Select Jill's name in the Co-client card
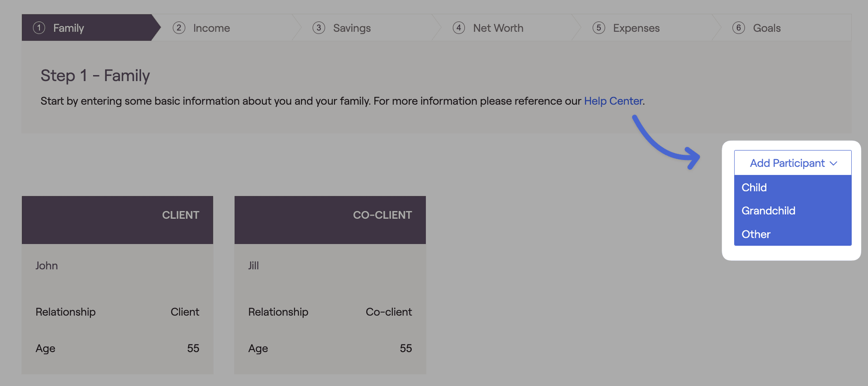The image size is (868, 386). click(253, 266)
